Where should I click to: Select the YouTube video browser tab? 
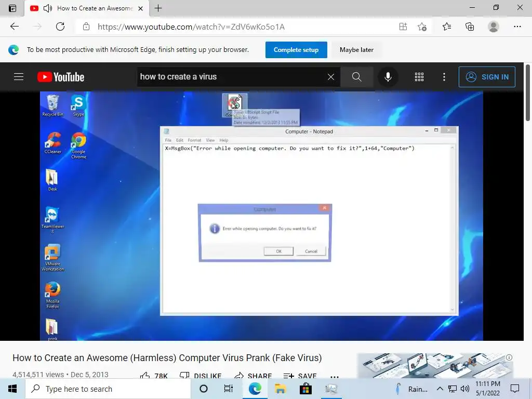tap(87, 8)
